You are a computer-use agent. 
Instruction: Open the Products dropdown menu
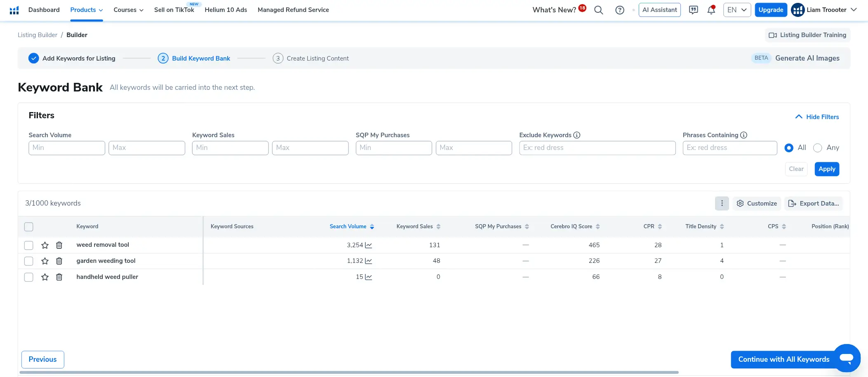(x=85, y=10)
